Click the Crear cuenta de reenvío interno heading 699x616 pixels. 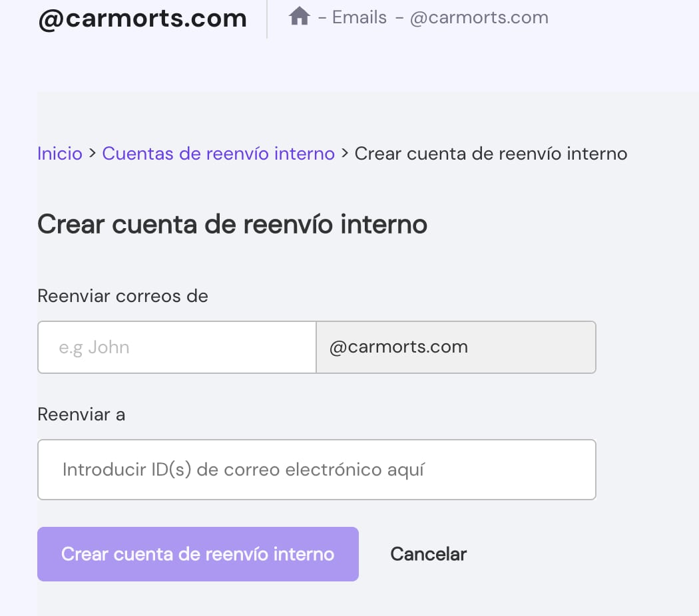[232, 224]
